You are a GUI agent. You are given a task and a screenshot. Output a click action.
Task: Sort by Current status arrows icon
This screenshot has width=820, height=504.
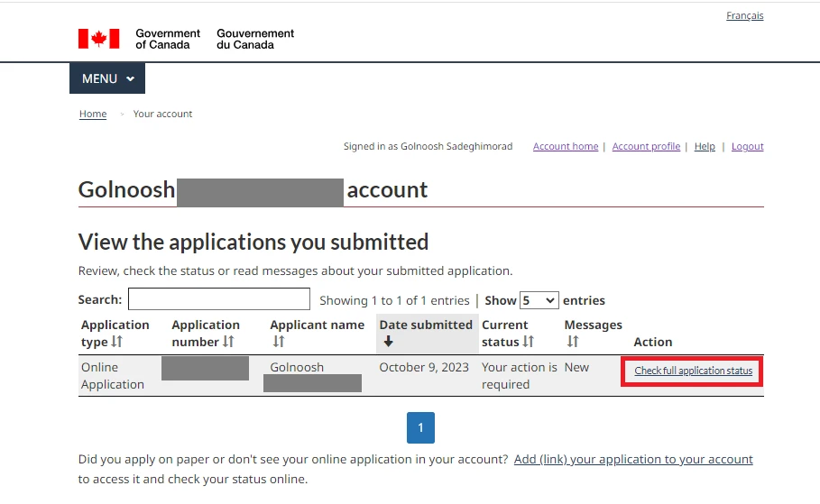pyautogui.click(x=528, y=342)
